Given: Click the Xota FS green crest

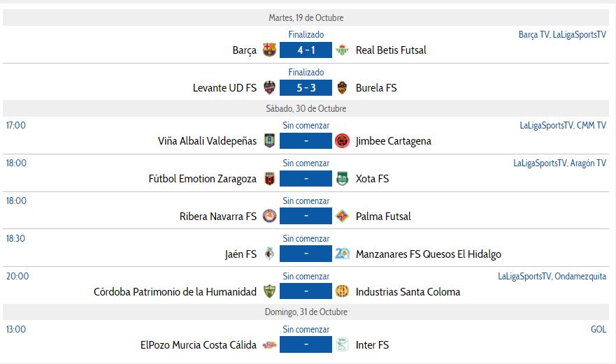Looking at the screenshot, I should [x=342, y=178].
